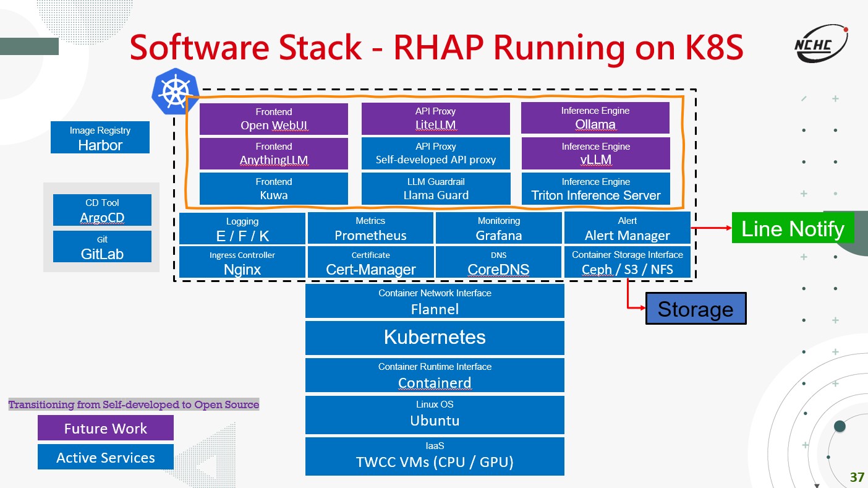Click the purple Future Work legend box

click(106, 428)
